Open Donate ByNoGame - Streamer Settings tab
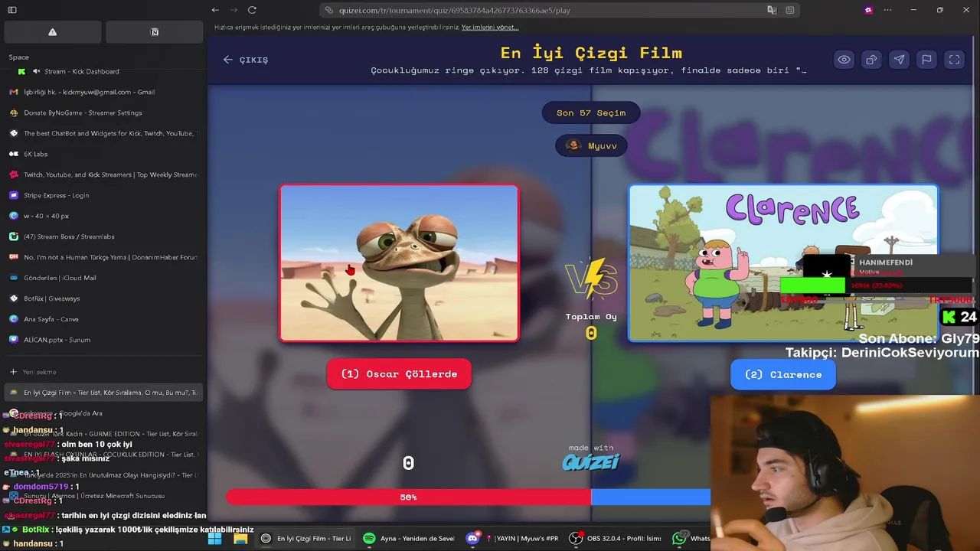This screenshot has height=551, width=980. pos(103,112)
